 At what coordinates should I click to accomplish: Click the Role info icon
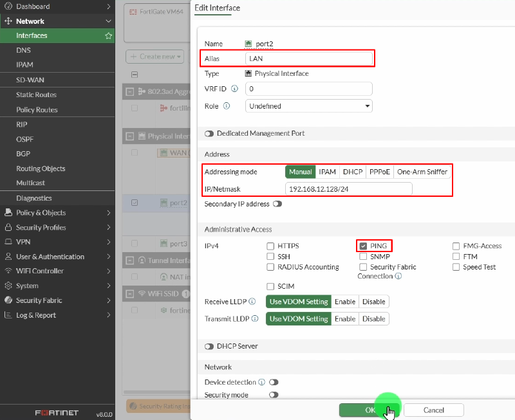pos(227,106)
